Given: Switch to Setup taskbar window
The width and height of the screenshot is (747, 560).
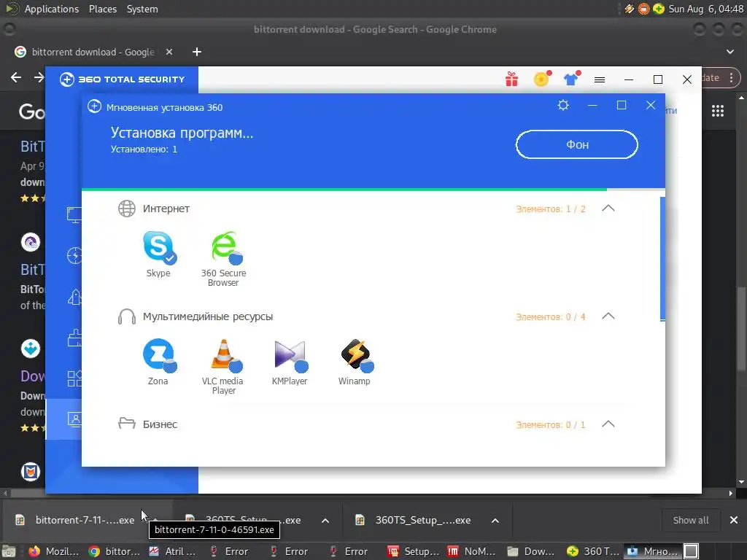Looking at the screenshot, I should click(414, 551).
